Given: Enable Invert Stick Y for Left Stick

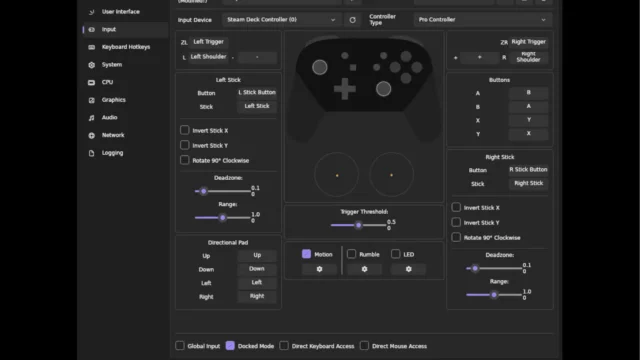Looking at the screenshot, I should 184,145.
